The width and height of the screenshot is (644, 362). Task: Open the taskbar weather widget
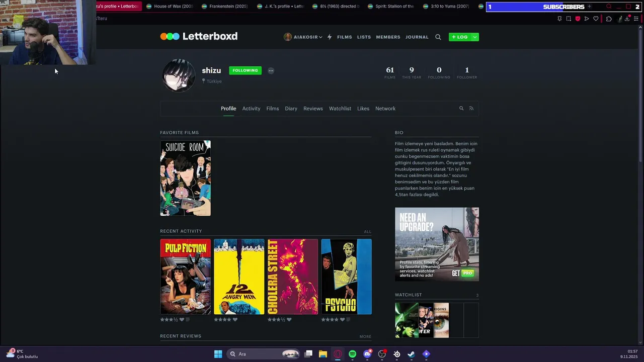[x=22, y=354]
